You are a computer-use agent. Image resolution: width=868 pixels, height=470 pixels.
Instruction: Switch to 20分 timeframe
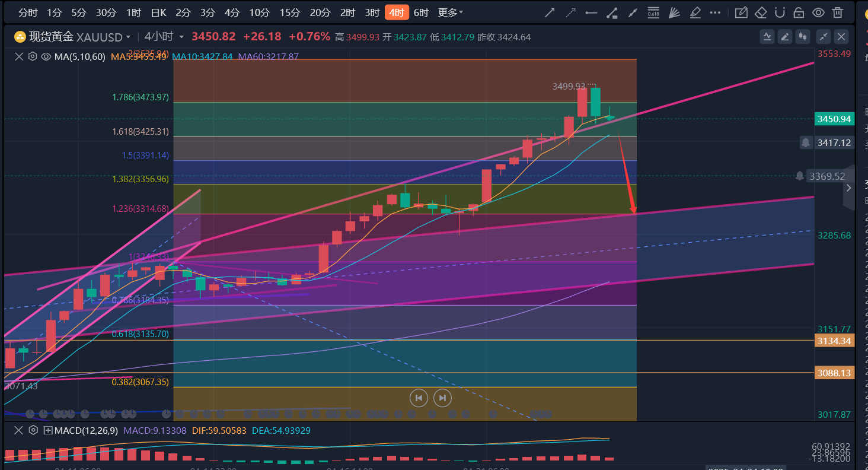pos(320,12)
